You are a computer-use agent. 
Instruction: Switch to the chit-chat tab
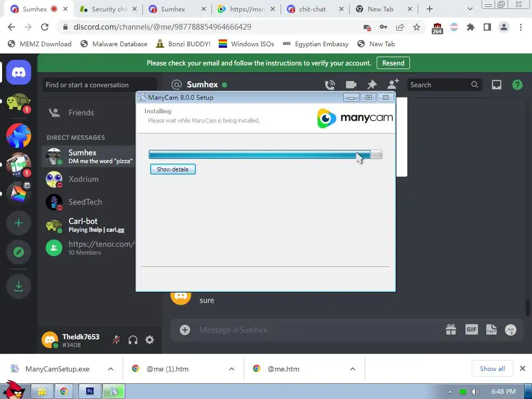315,9
